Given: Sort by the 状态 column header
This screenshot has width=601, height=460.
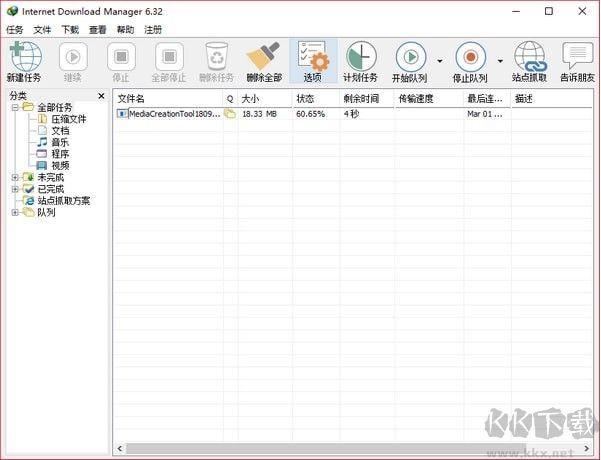Looking at the screenshot, I should (316, 99).
